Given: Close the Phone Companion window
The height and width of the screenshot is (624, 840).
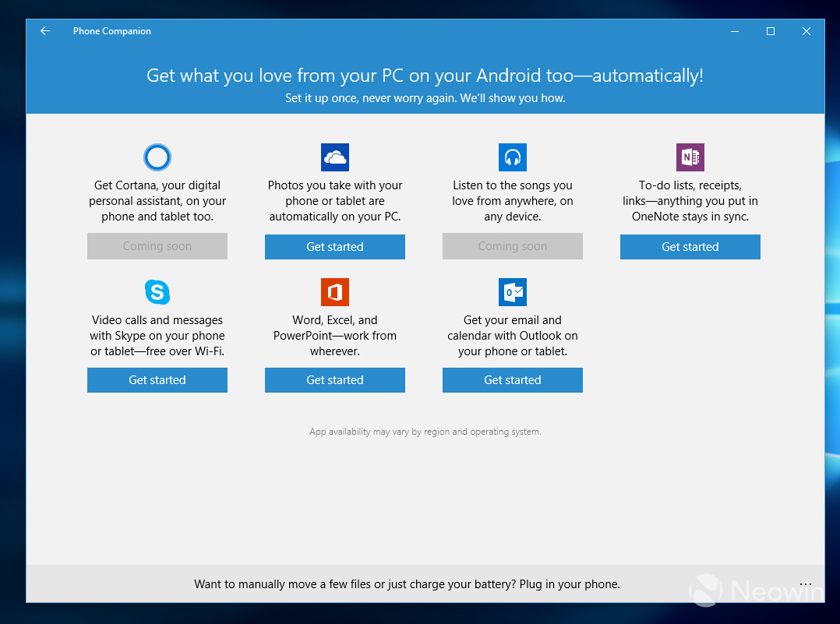Looking at the screenshot, I should [806, 31].
